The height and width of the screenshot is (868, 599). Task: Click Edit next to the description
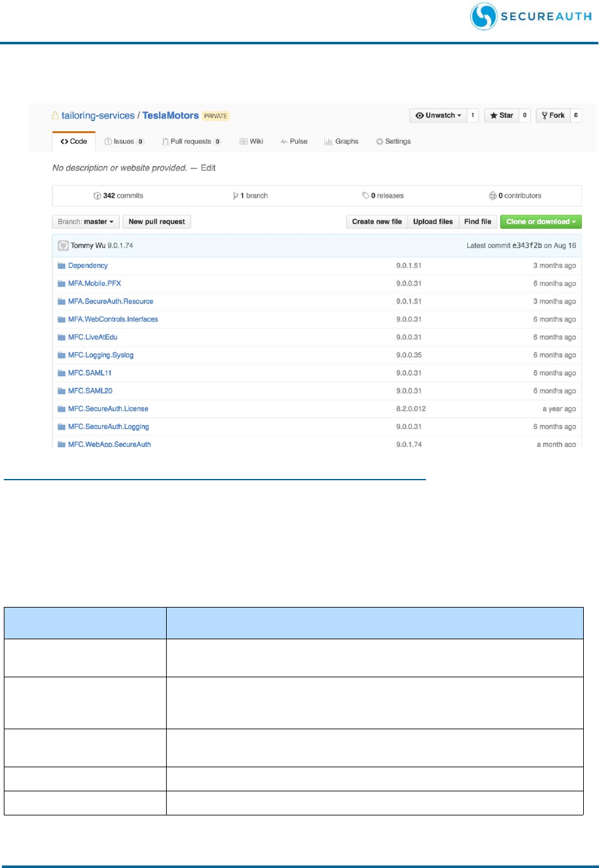tap(208, 168)
